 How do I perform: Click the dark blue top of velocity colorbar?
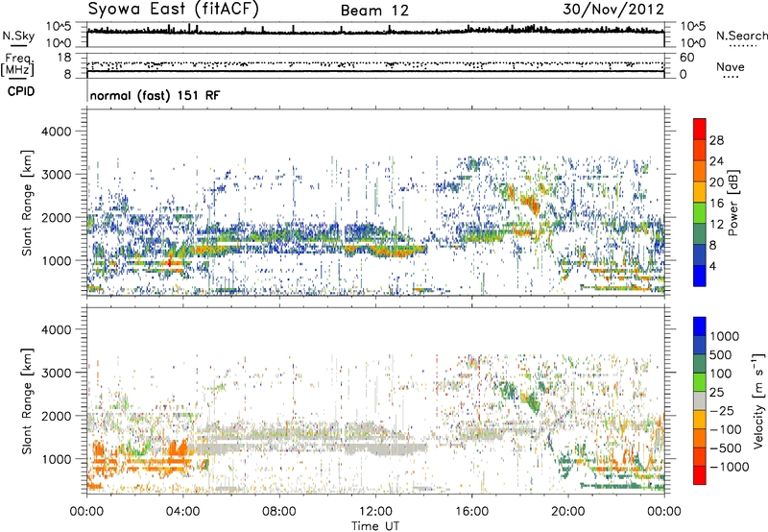(x=700, y=326)
